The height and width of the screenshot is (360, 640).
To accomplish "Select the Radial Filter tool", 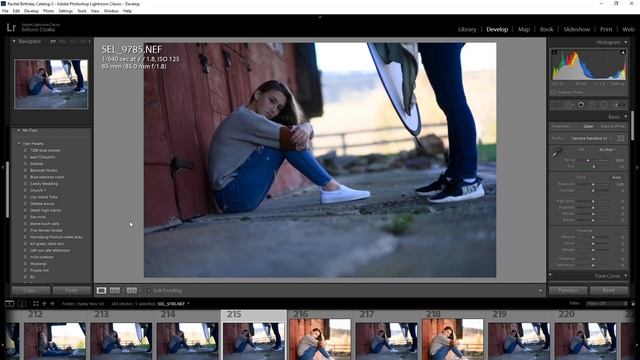I will point(604,105).
